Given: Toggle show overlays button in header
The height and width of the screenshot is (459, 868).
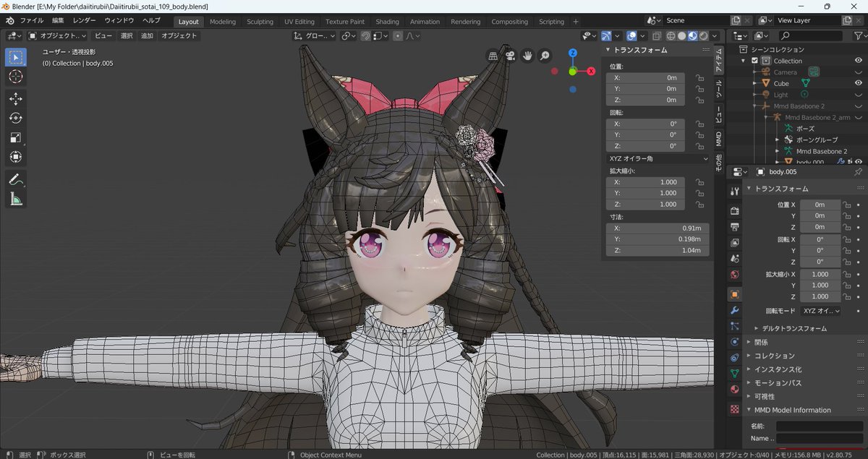Looking at the screenshot, I should click(631, 35).
